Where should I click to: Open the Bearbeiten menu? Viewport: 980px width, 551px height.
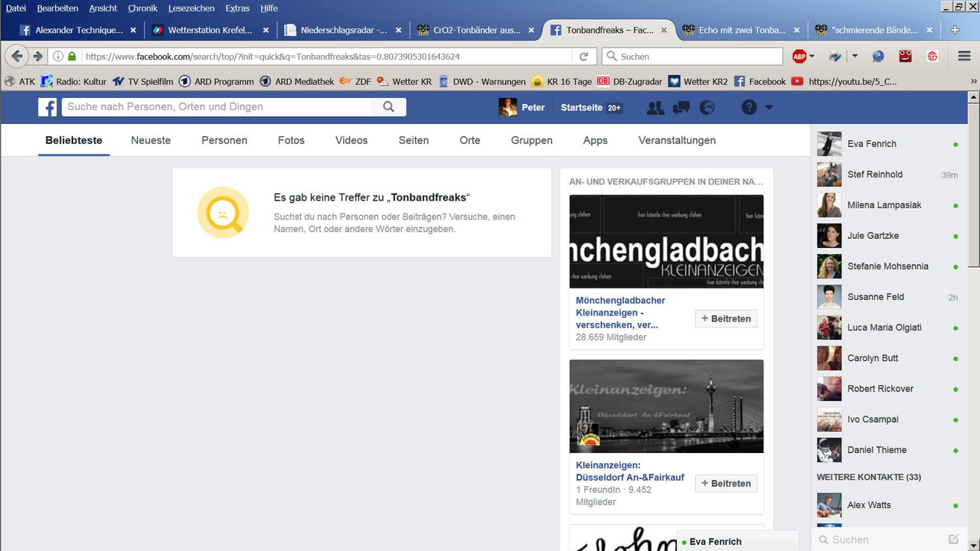pyautogui.click(x=57, y=8)
